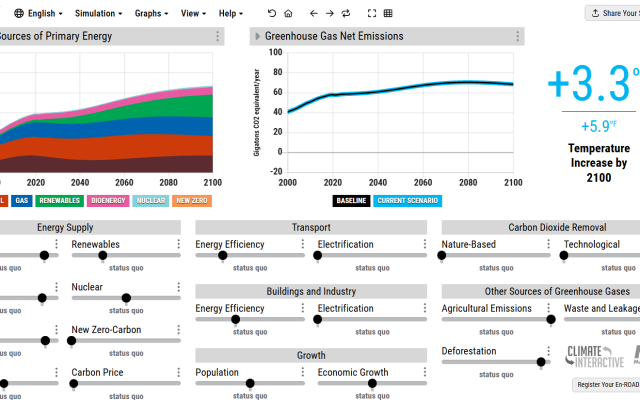Open the table/grid view icon
The image size is (640, 400).
point(388,13)
